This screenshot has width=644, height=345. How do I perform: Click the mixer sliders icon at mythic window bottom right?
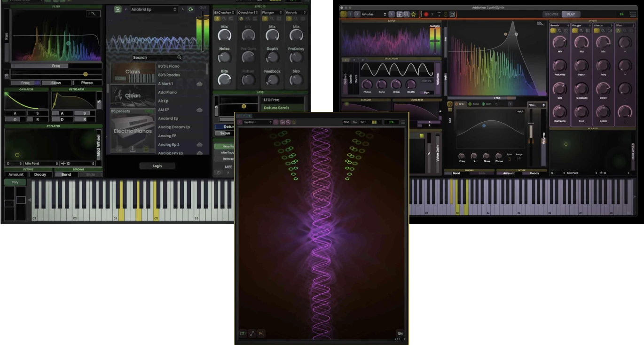400,332
